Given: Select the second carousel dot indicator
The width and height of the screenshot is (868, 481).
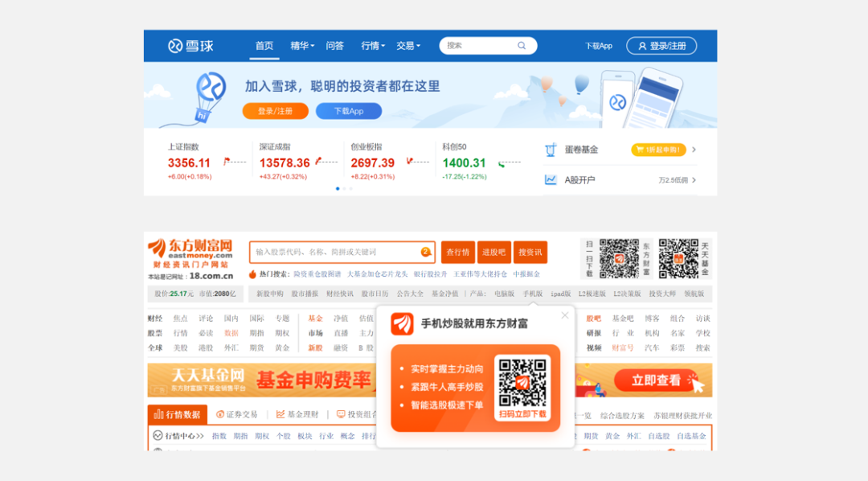Looking at the screenshot, I should [343, 188].
